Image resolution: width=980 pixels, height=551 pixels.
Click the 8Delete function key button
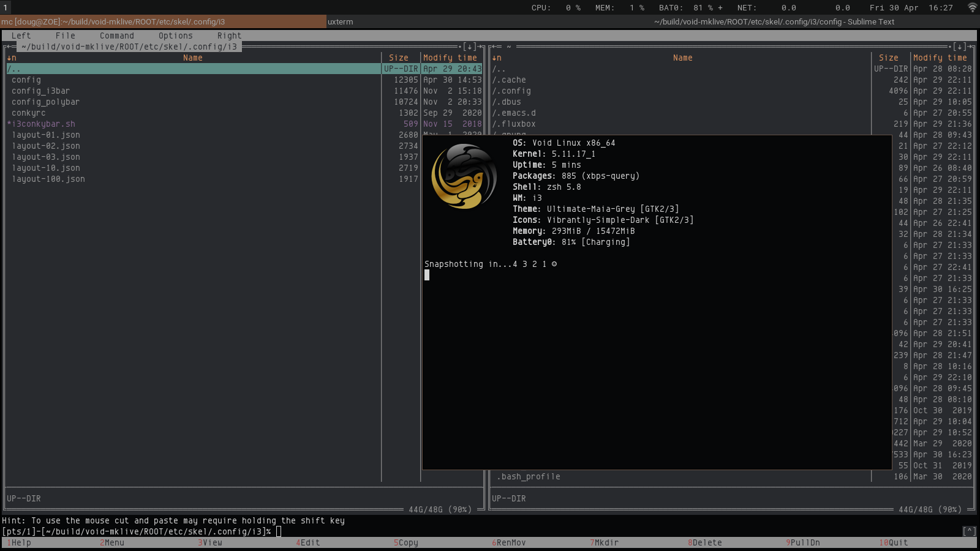(x=704, y=542)
